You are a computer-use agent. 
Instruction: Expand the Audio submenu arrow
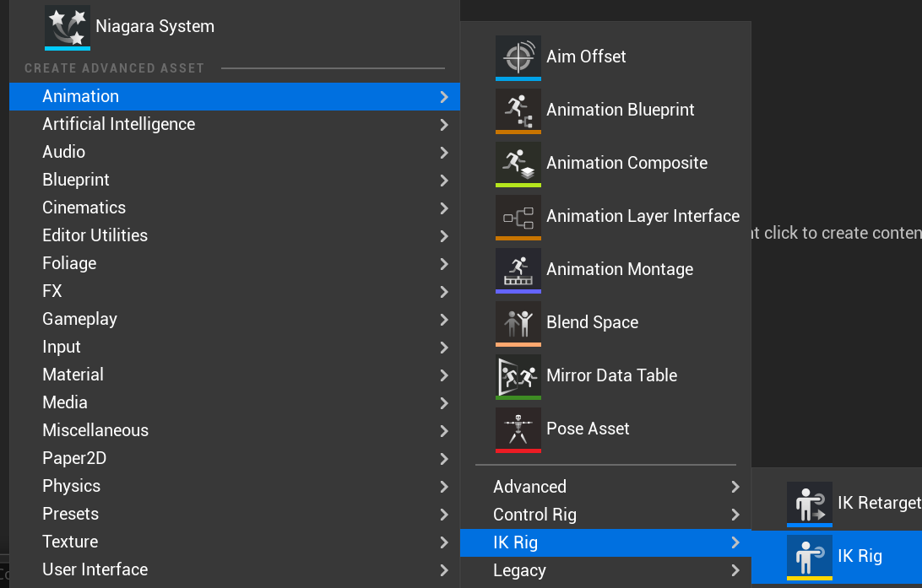(444, 153)
